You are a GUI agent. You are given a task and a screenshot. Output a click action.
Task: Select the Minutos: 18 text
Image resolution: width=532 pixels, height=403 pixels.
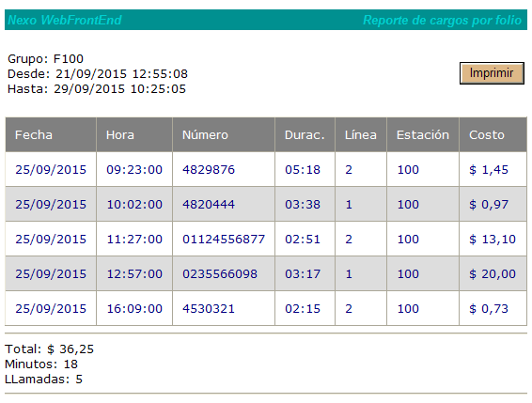click(x=41, y=364)
